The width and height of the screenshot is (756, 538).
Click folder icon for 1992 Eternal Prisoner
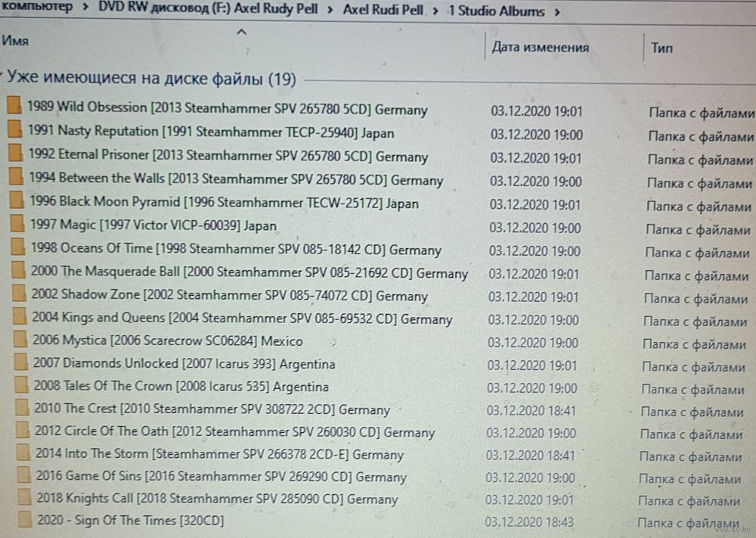[x=15, y=153]
